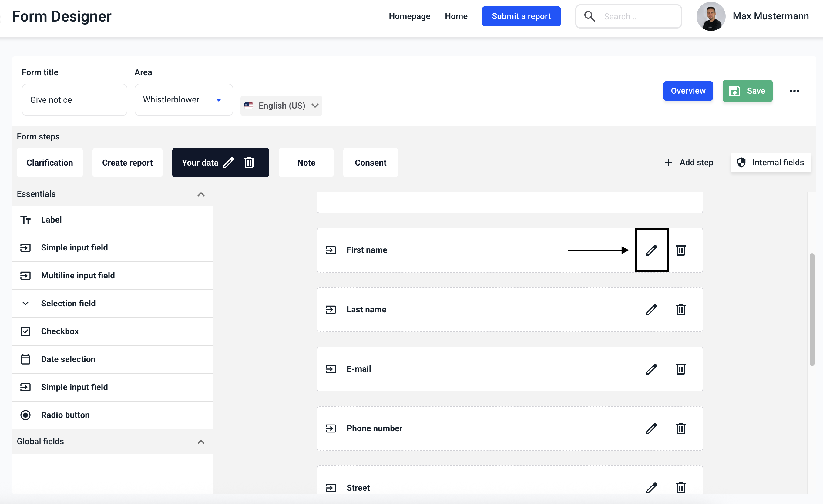Collapse the Global fields section

(201, 442)
